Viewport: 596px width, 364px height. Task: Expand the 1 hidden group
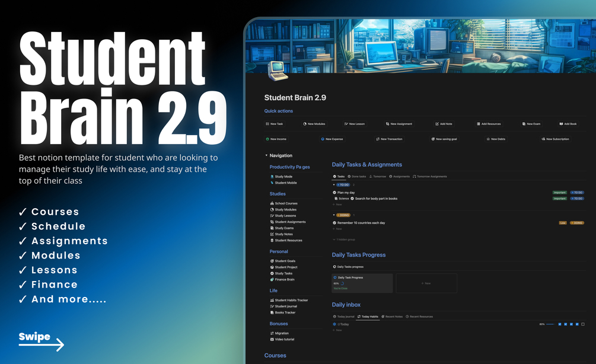pos(343,240)
